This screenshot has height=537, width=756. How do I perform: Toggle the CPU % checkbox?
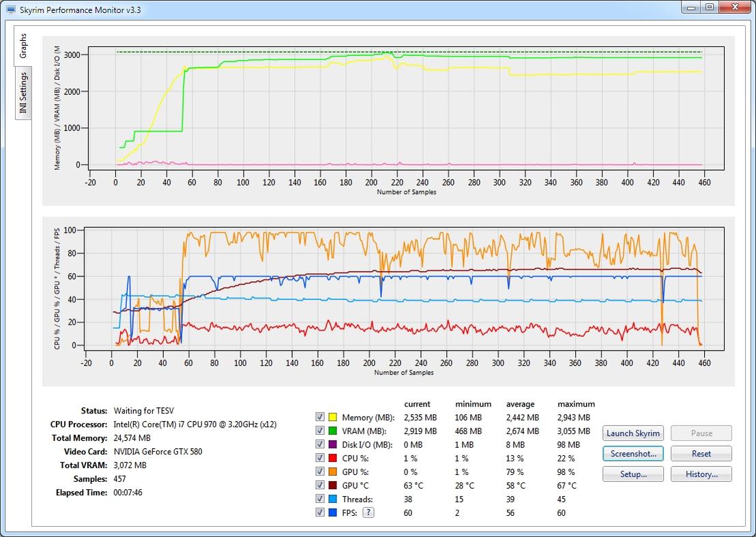tap(320, 458)
